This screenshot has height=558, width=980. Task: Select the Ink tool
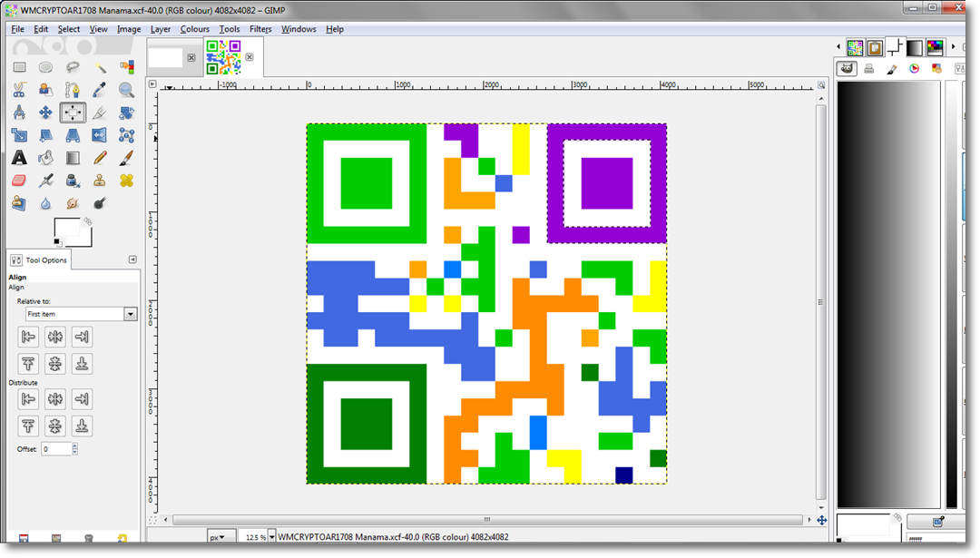click(73, 181)
